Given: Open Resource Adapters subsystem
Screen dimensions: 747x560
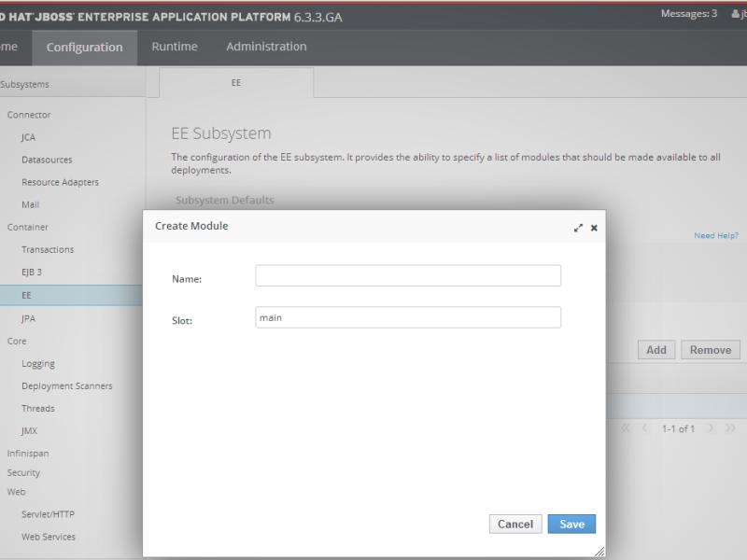Looking at the screenshot, I should point(60,182).
